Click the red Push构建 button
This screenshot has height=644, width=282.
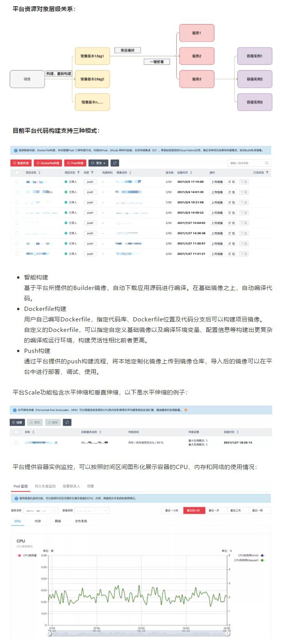pyautogui.click(x=75, y=163)
